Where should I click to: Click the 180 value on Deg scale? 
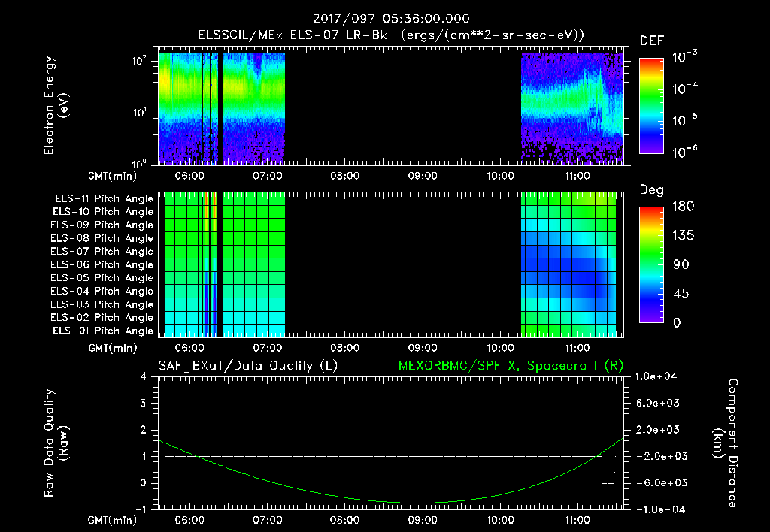click(x=683, y=207)
